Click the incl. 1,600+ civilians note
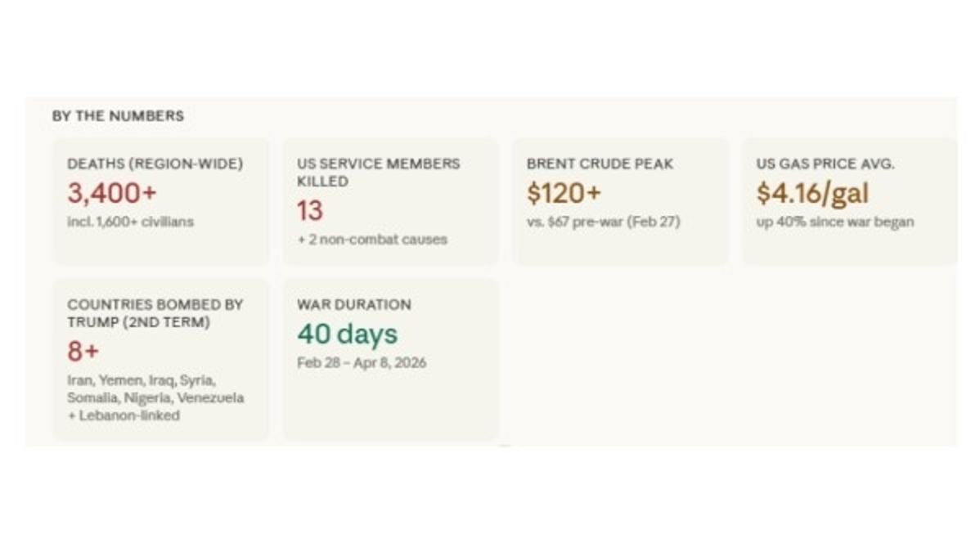This screenshot has height=552, width=980. 131,222
